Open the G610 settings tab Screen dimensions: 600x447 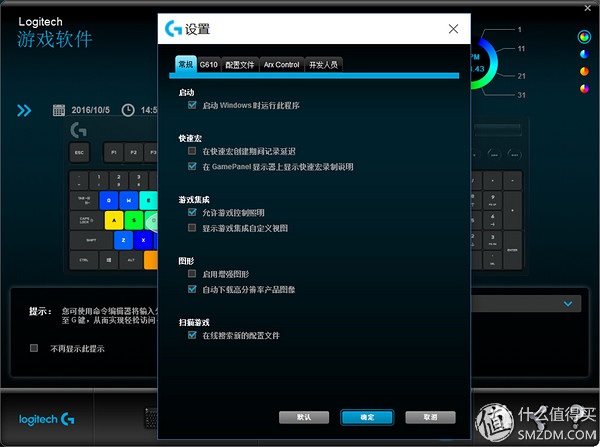[x=209, y=65]
